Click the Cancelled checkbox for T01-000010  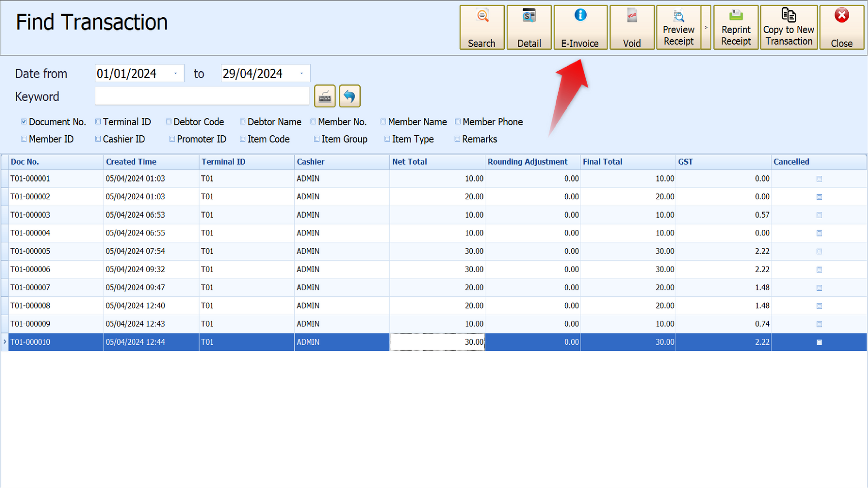click(x=819, y=342)
